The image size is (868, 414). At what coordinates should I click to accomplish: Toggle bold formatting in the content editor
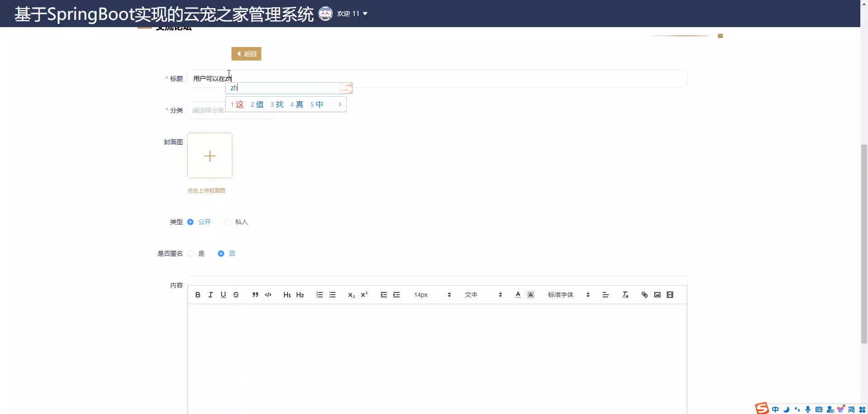click(198, 295)
